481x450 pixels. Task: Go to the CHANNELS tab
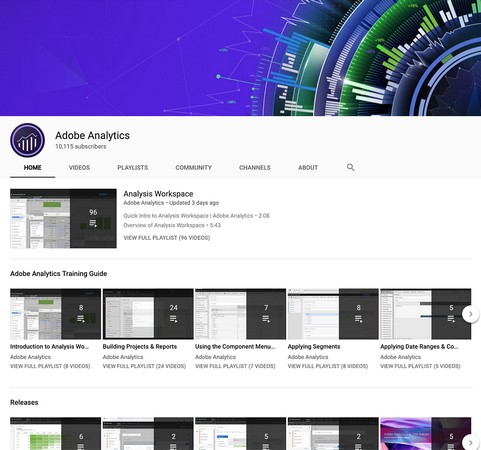255,168
